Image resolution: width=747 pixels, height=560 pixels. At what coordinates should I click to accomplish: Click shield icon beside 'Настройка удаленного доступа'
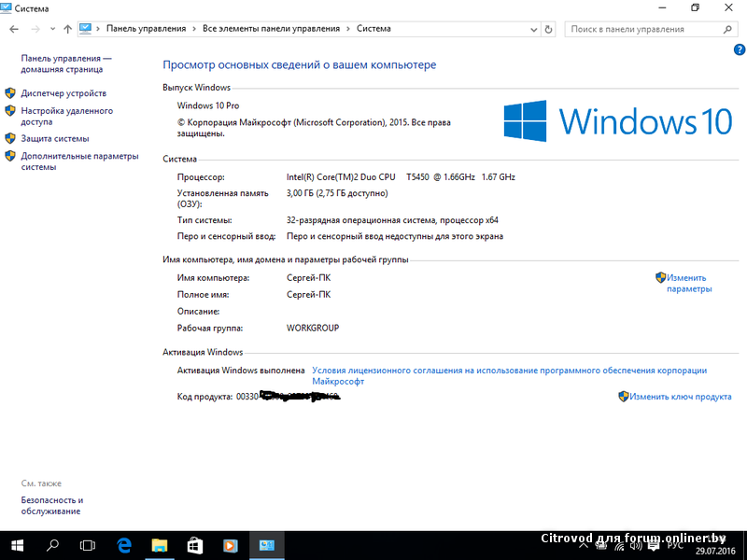tap(10, 110)
